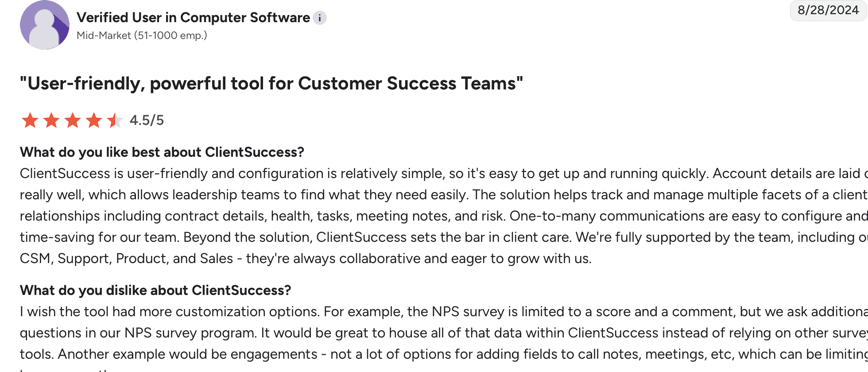Open the review title about Customer Success Teams
Image resolution: width=868 pixels, height=372 pixels.
click(x=271, y=83)
